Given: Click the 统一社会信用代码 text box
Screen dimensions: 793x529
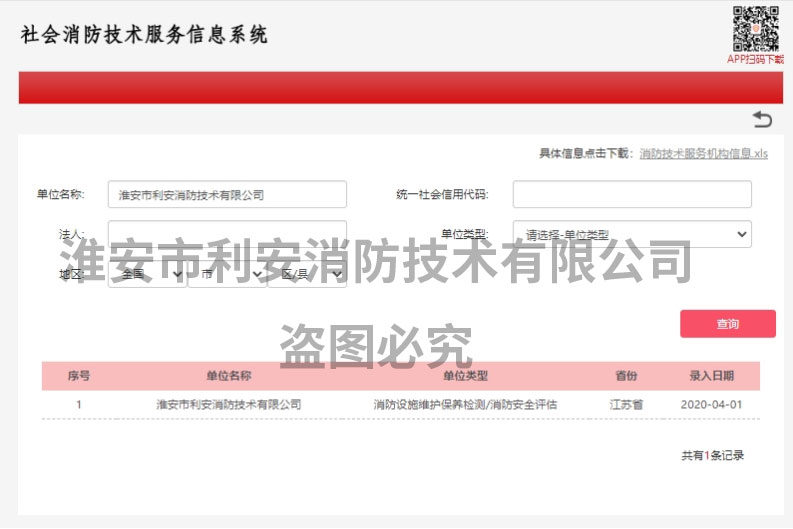Looking at the screenshot, I should 631,194.
